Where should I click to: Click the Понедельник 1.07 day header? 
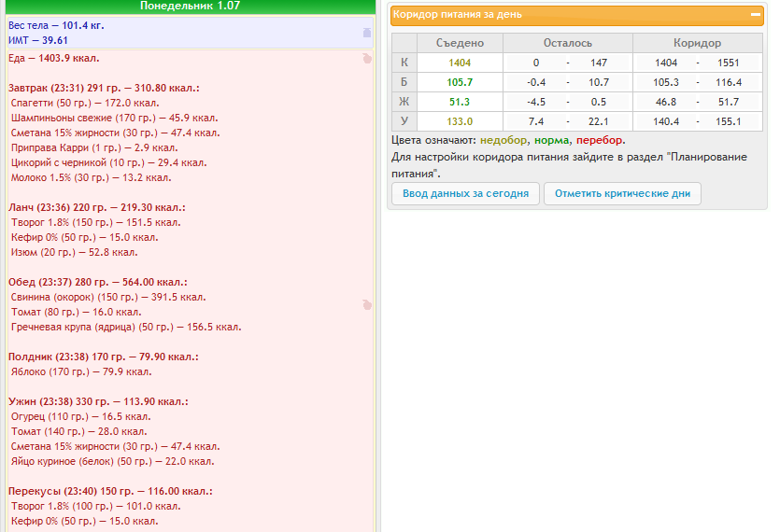[190, 6]
